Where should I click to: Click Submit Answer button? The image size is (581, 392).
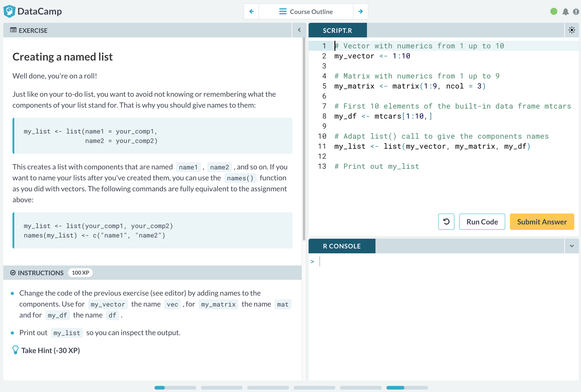point(542,222)
